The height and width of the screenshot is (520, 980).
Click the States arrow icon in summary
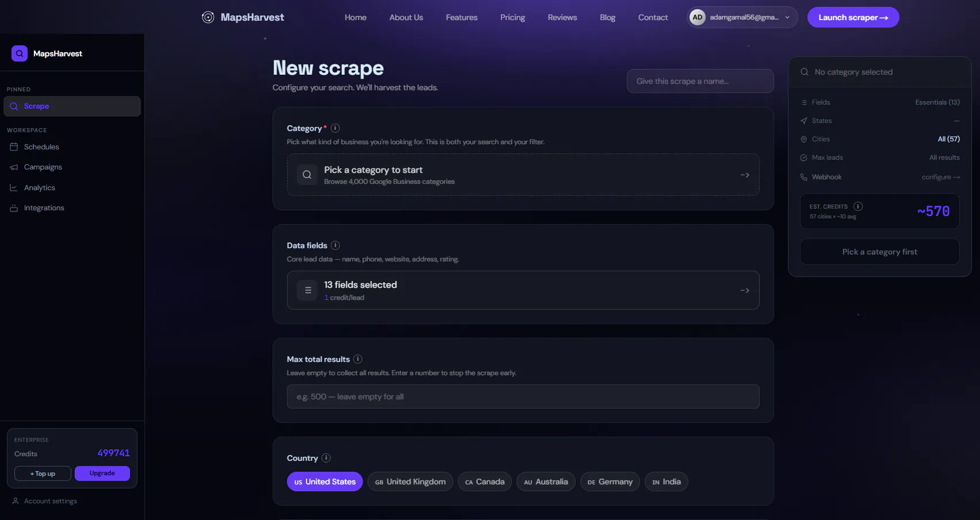[804, 121]
